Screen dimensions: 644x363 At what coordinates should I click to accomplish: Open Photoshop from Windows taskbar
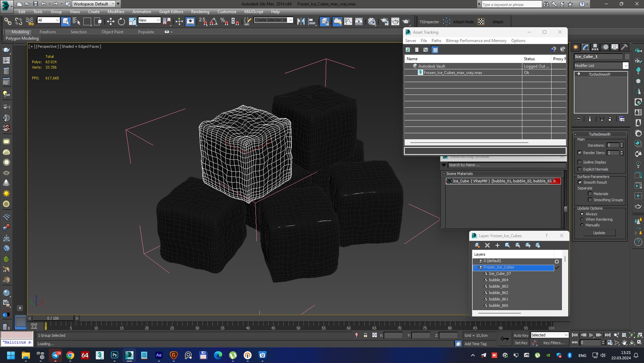coord(114,355)
